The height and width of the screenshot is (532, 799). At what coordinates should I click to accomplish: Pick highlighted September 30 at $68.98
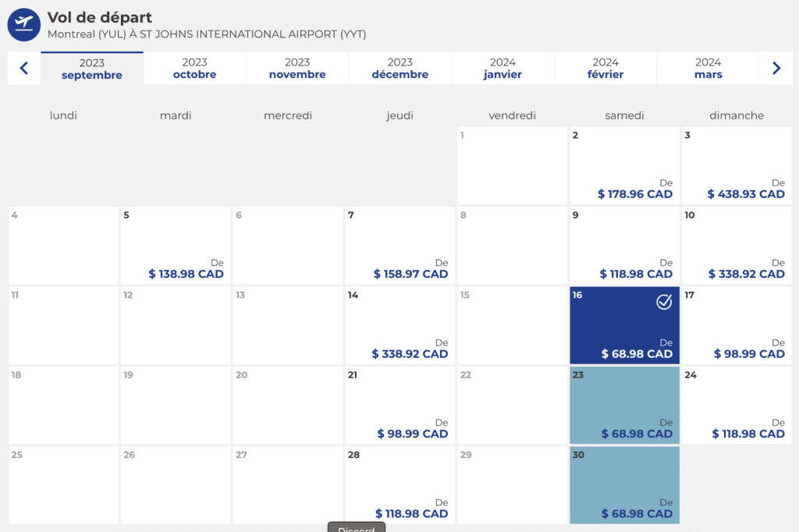tap(624, 484)
